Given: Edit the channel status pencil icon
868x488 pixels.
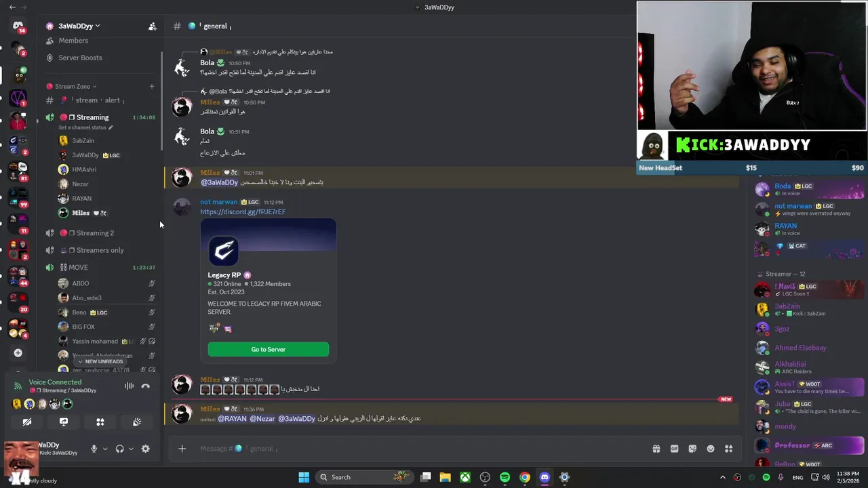Looking at the screenshot, I should (x=111, y=127).
